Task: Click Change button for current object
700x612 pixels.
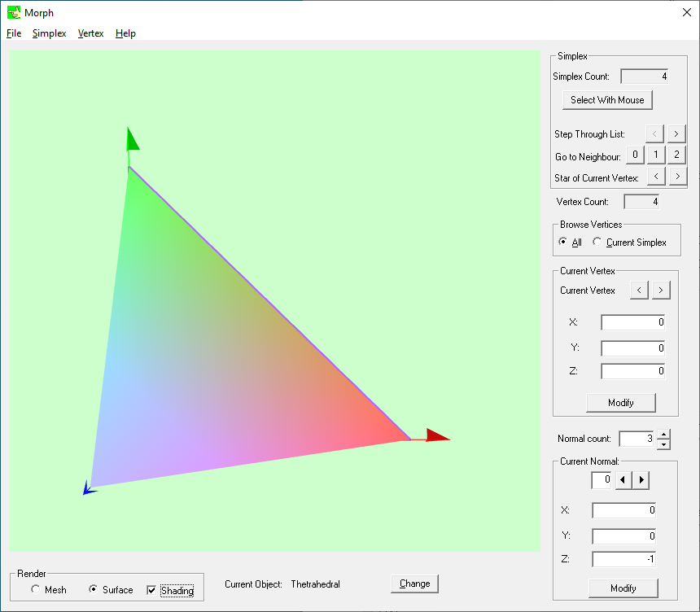Action: 414,584
